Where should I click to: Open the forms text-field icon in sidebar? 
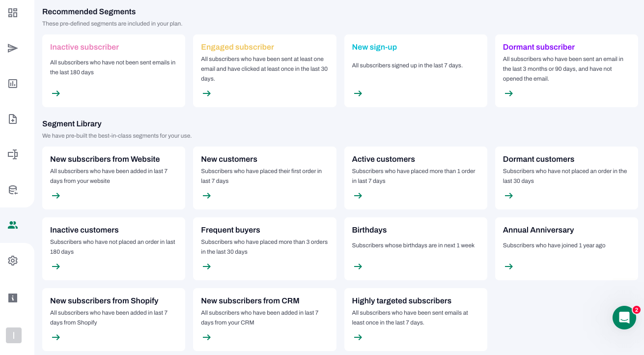tap(13, 154)
